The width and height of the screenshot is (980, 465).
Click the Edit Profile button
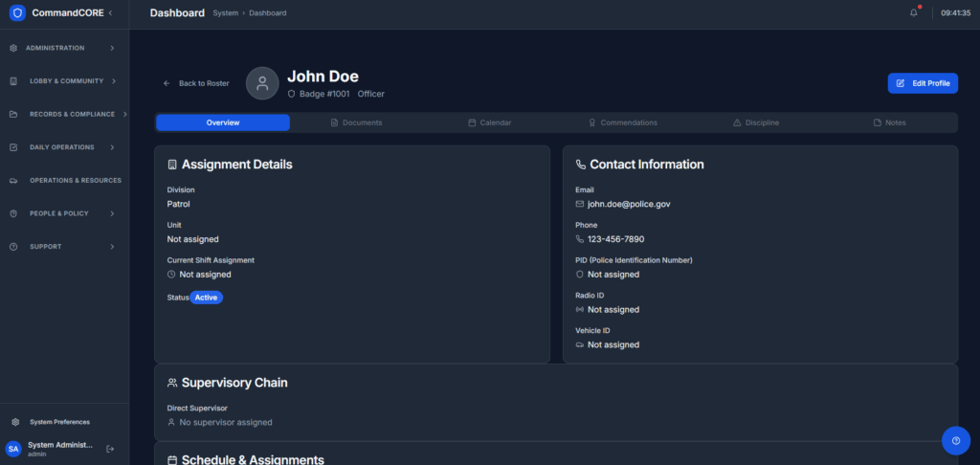(923, 83)
